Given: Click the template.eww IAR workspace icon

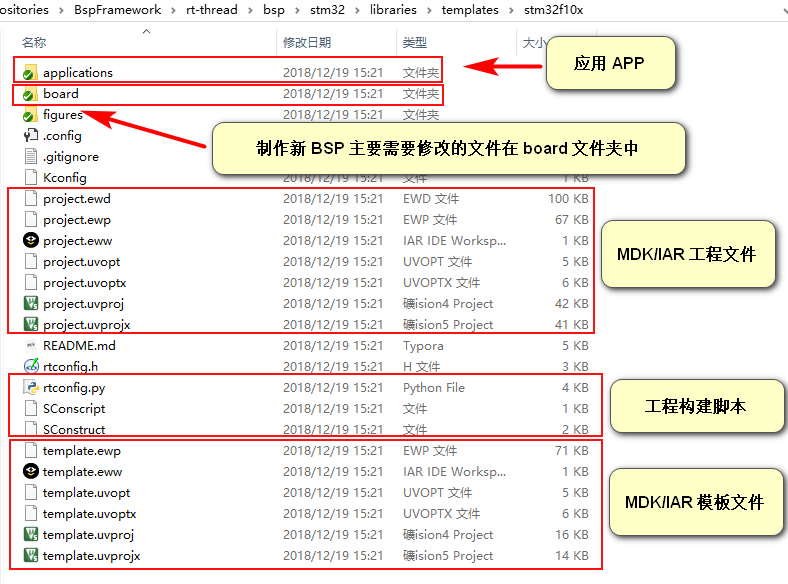Looking at the screenshot, I should click(30, 472).
